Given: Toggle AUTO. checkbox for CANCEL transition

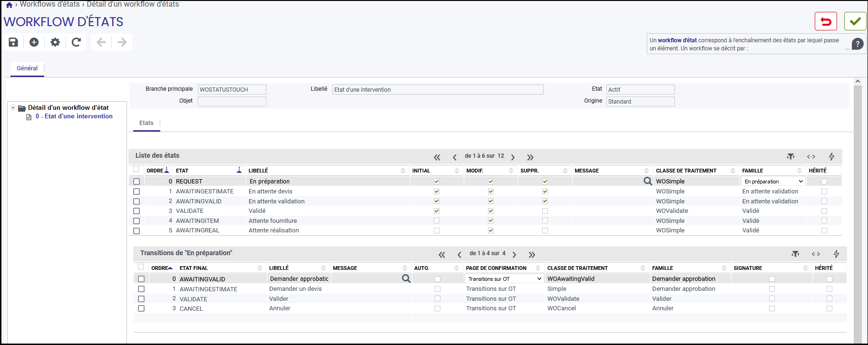Looking at the screenshot, I should coord(438,308).
